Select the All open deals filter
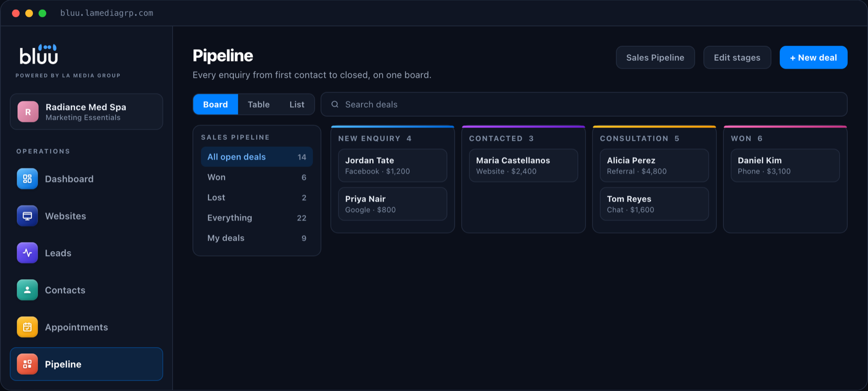 (257, 157)
